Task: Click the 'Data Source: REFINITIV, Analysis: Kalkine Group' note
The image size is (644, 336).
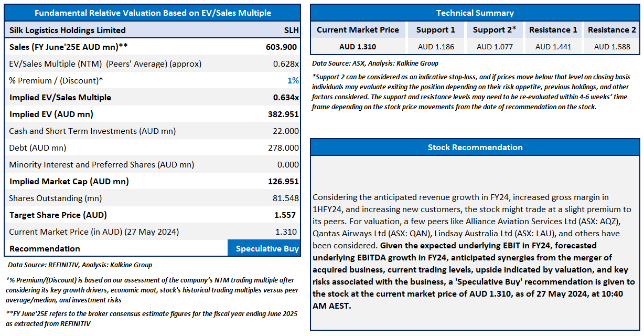Action: pyautogui.click(x=80, y=265)
